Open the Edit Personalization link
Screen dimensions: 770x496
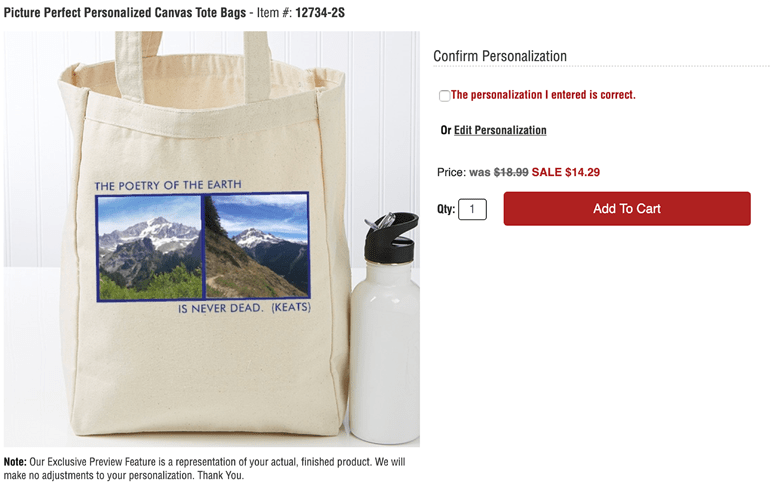[x=500, y=130]
